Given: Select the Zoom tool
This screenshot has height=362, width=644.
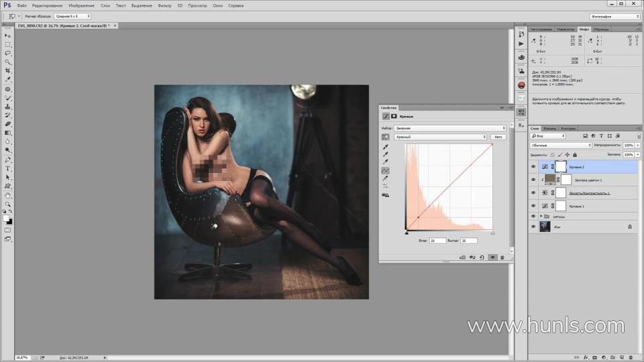Looking at the screenshot, I should [x=8, y=204].
